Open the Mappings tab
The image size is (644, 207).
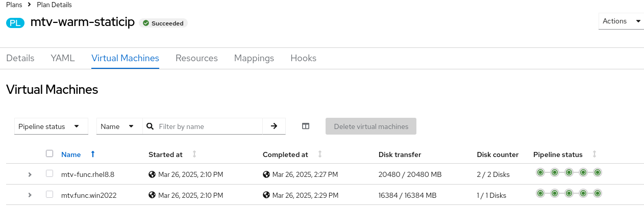coord(254,58)
